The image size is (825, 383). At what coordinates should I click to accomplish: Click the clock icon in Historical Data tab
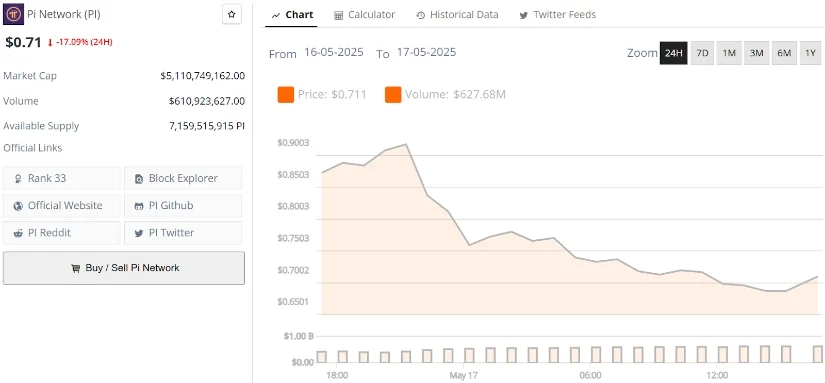(x=420, y=15)
